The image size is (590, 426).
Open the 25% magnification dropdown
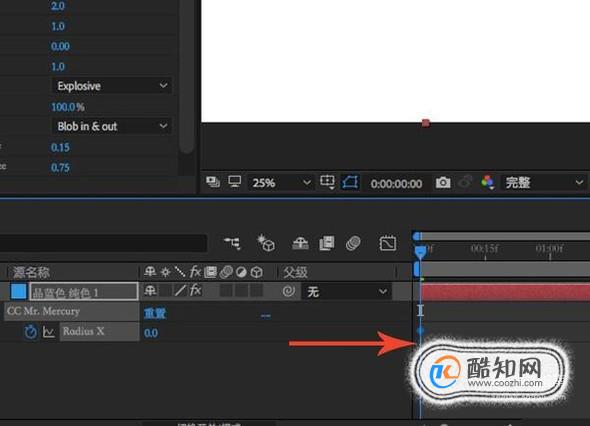coord(280,183)
